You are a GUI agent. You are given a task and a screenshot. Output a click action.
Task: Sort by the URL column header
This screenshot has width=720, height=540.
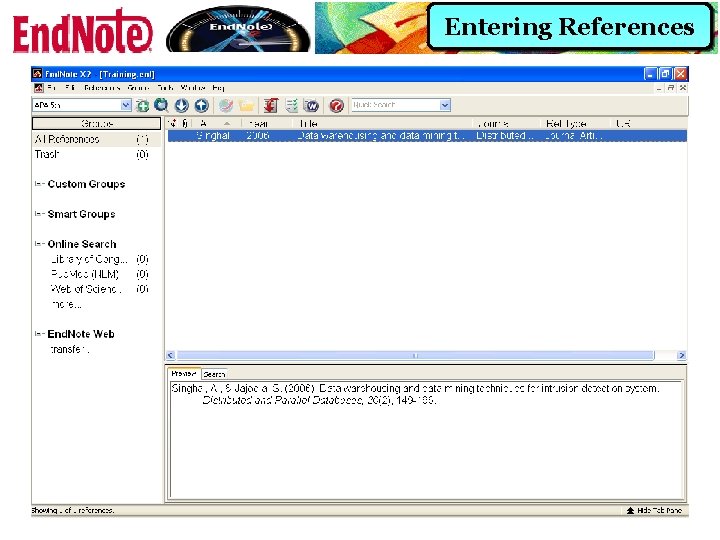[x=648, y=124]
